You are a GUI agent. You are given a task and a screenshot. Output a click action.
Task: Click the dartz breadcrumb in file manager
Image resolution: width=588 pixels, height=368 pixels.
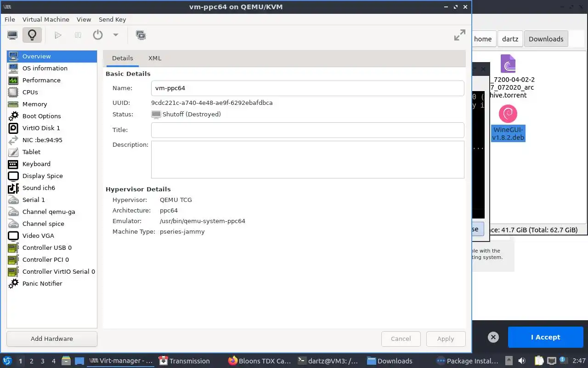[510, 39]
